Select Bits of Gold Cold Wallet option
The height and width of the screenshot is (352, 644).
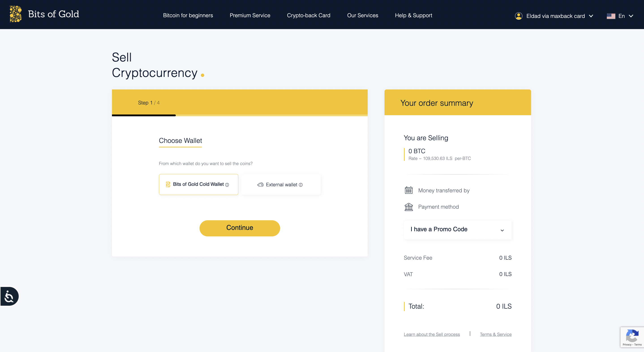pyautogui.click(x=198, y=184)
